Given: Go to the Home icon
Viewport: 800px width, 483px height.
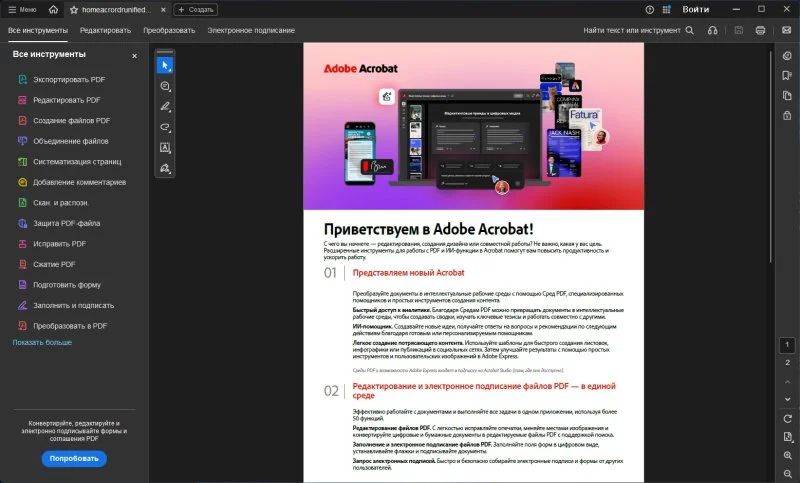Looking at the screenshot, I should [53, 9].
